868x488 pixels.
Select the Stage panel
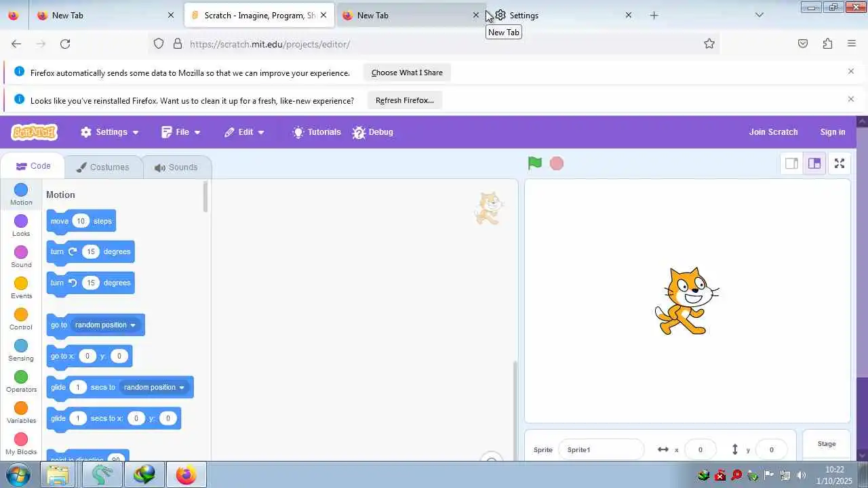[x=827, y=445]
